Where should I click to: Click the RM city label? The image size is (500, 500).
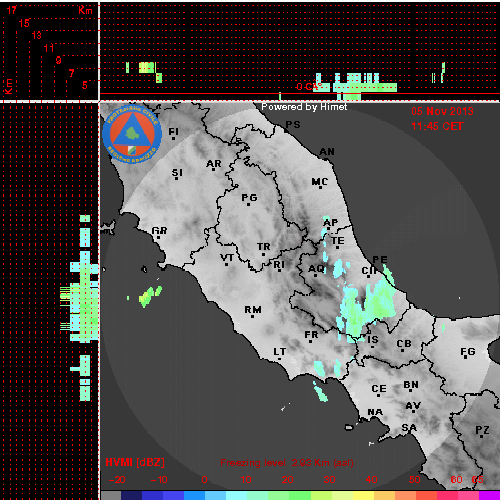(253, 310)
